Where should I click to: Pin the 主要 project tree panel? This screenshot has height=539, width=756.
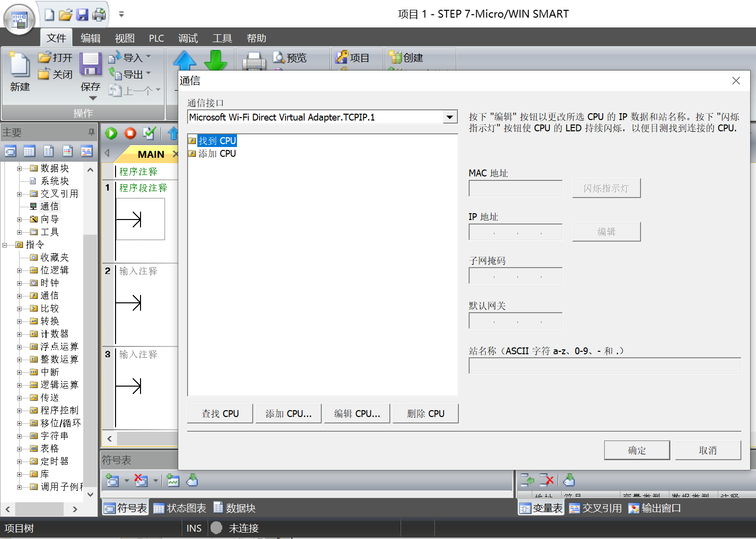pyautogui.click(x=91, y=132)
